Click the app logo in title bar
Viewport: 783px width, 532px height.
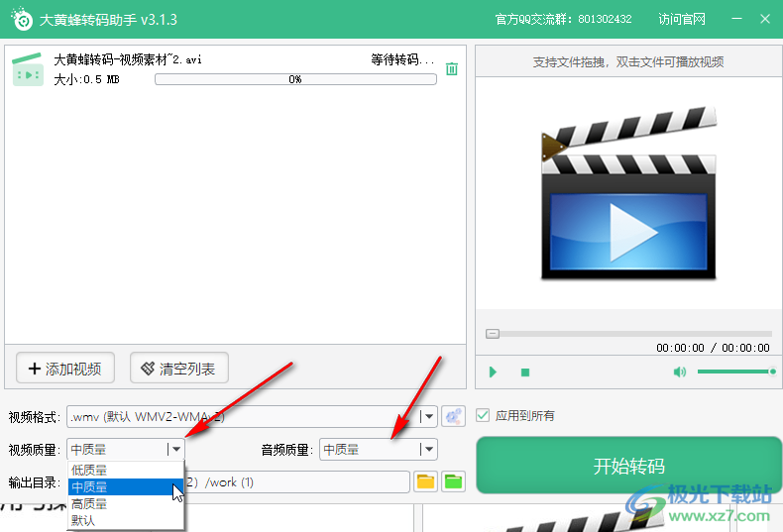tap(22, 19)
